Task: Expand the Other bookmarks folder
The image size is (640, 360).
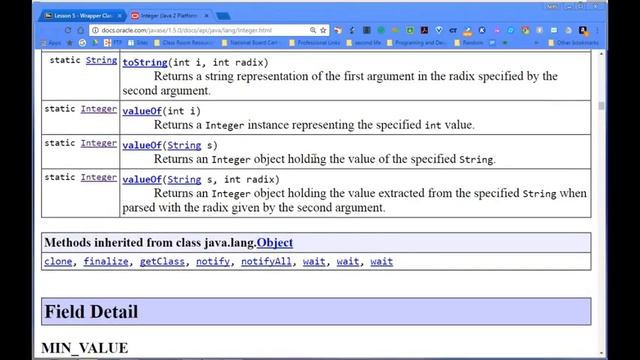Action: pos(573,42)
